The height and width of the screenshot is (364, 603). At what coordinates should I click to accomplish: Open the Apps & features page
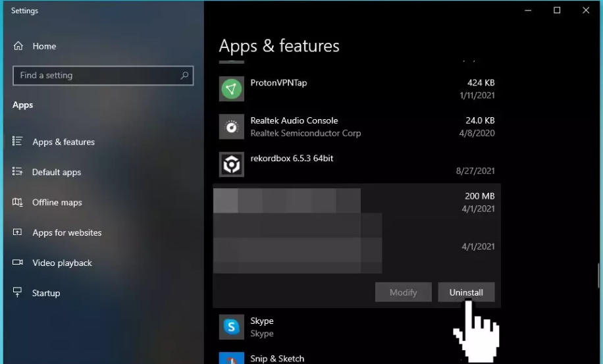[63, 142]
